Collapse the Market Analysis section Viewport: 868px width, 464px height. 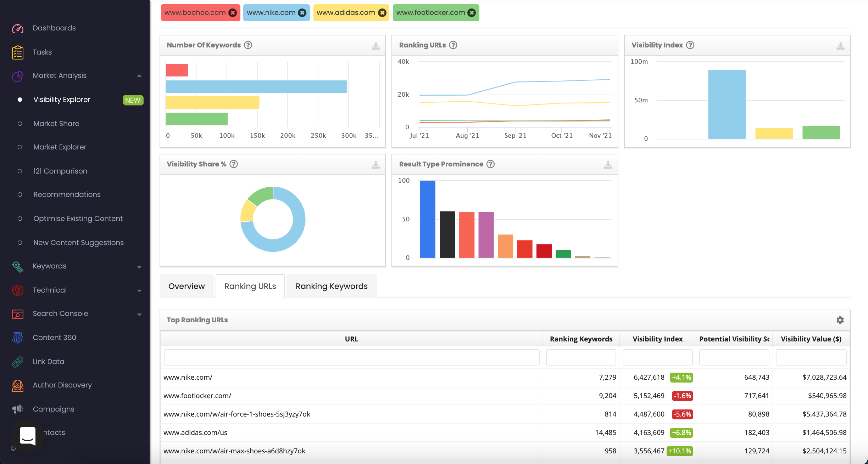[x=139, y=75]
